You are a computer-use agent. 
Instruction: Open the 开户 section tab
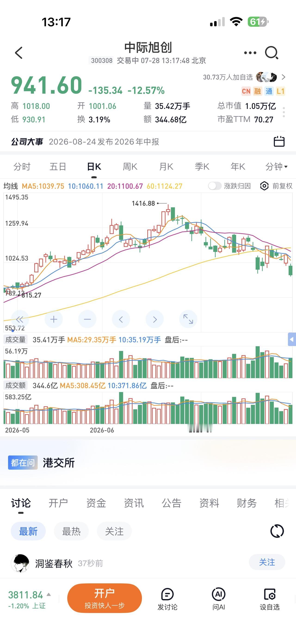[x=58, y=503]
